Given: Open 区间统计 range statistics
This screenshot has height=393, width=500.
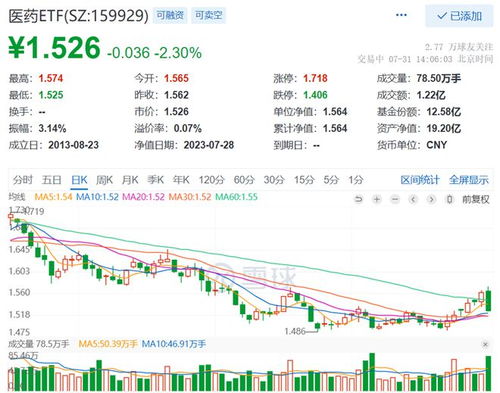Looking at the screenshot, I should (420, 180).
